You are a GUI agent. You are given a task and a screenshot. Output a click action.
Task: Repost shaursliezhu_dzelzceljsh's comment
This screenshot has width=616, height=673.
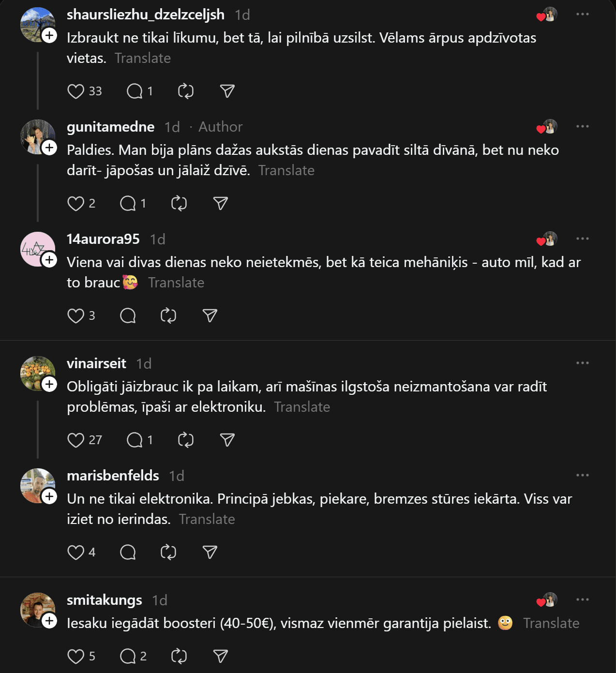186,91
